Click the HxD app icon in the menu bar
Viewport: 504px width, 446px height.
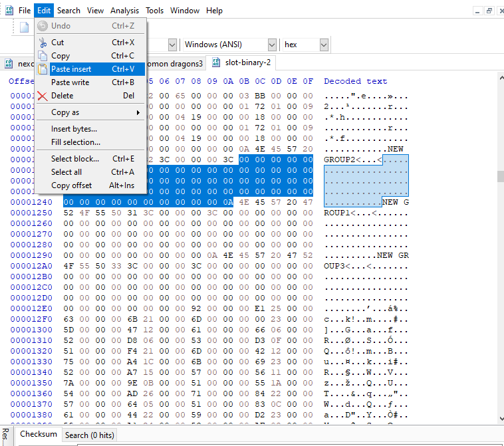tap(9, 11)
